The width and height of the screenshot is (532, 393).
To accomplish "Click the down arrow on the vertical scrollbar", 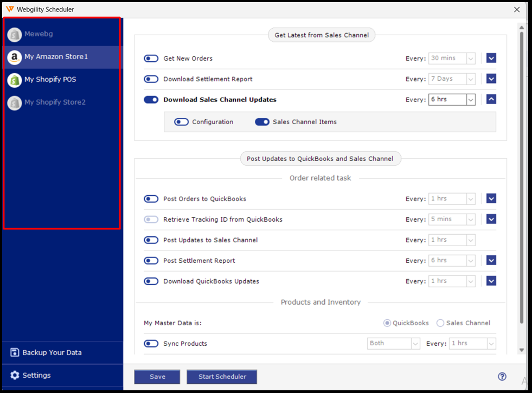I will [x=522, y=350].
